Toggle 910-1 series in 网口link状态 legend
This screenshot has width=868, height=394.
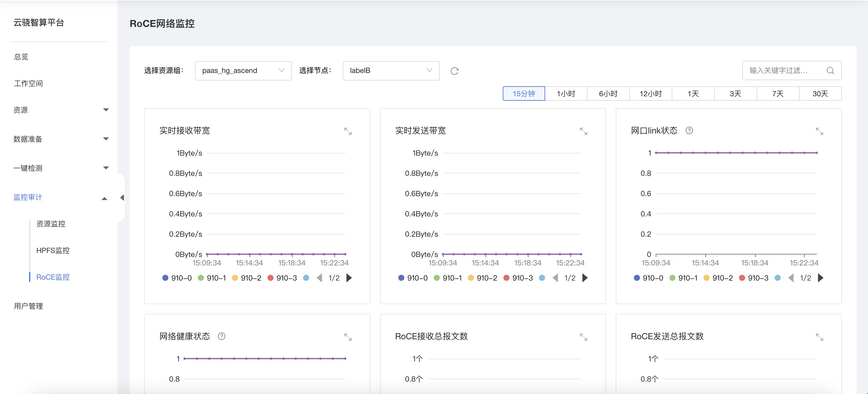[683, 278]
